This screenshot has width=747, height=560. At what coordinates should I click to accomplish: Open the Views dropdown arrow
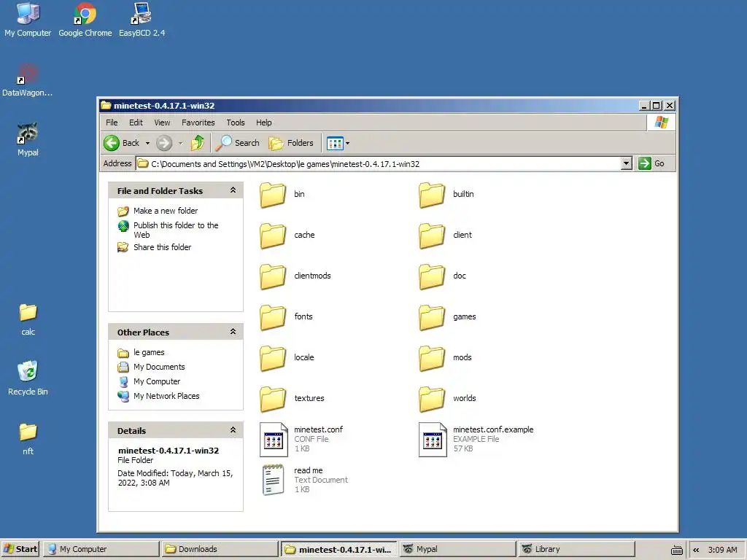tap(348, 143)
